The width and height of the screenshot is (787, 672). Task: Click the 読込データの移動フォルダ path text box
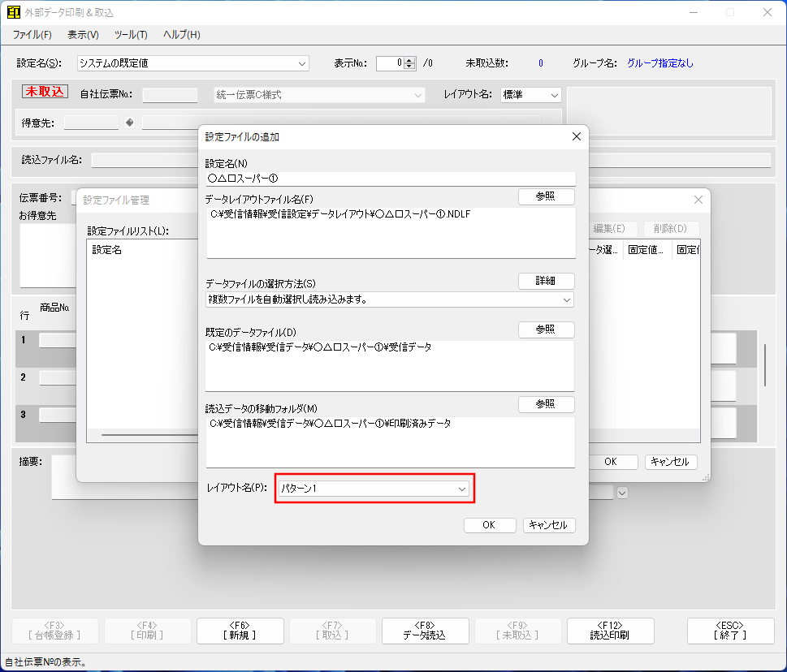pyautogui.click(x=391, y=442)
